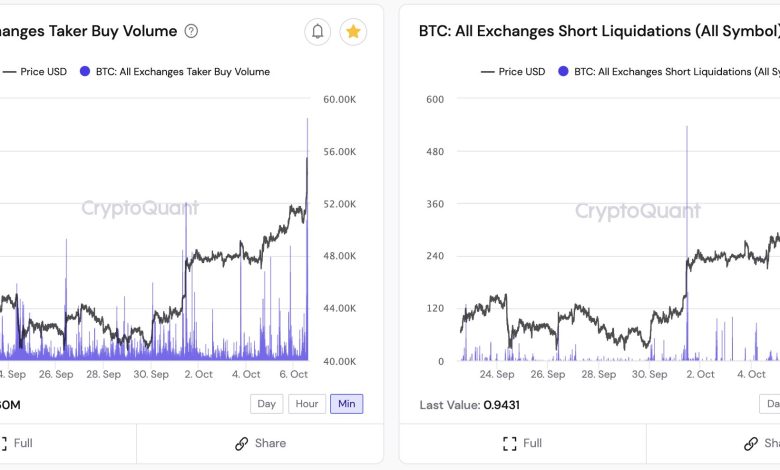Viewport: 780px width, 470px height.
Task: Click Share text under Taker Buy chart
Action: pyautogui.click(x=270, y=443)
